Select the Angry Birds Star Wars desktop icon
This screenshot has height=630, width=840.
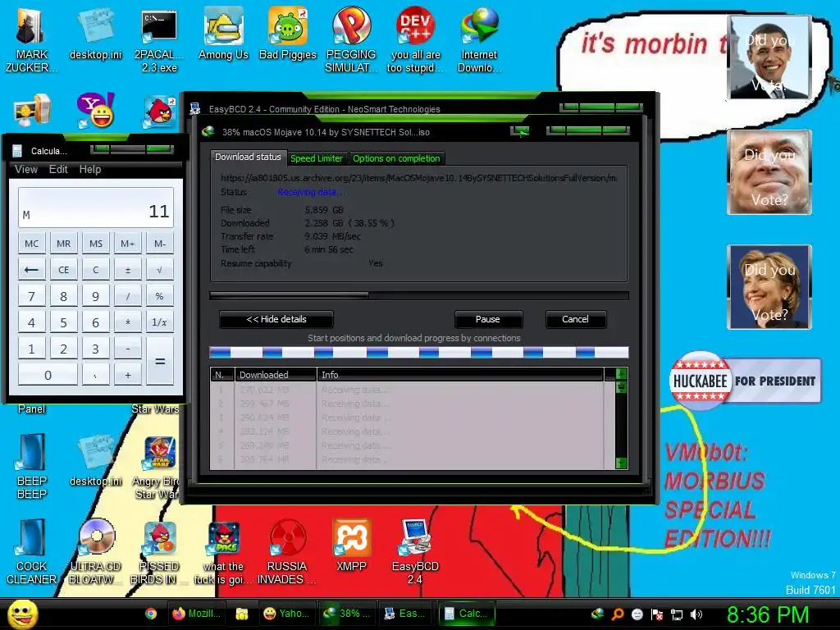coord(159,466)
